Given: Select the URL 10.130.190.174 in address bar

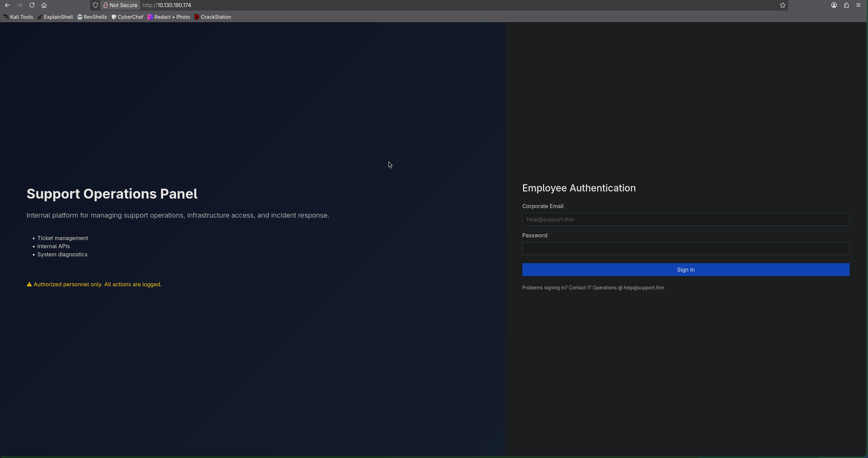Looking at the screenshot, I should pyautogui.click(x=167, y=5).
